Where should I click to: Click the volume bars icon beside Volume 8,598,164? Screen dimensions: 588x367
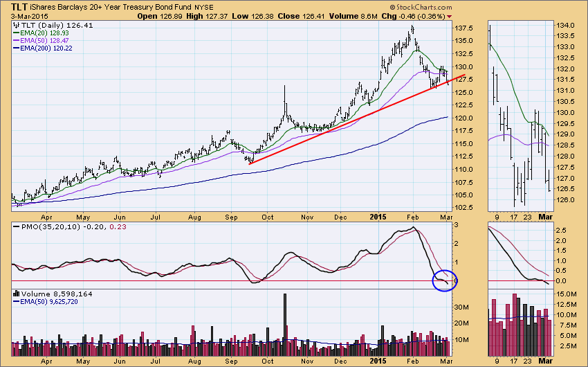point(16,294)
